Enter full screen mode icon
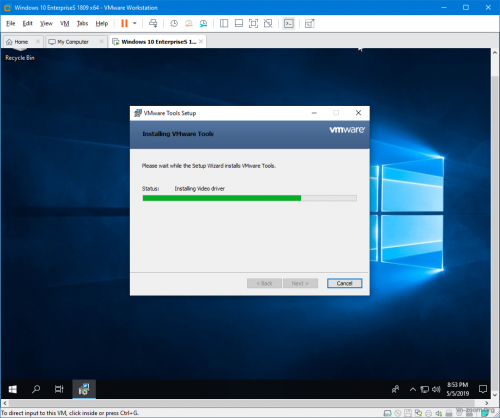 click(253, 23)
